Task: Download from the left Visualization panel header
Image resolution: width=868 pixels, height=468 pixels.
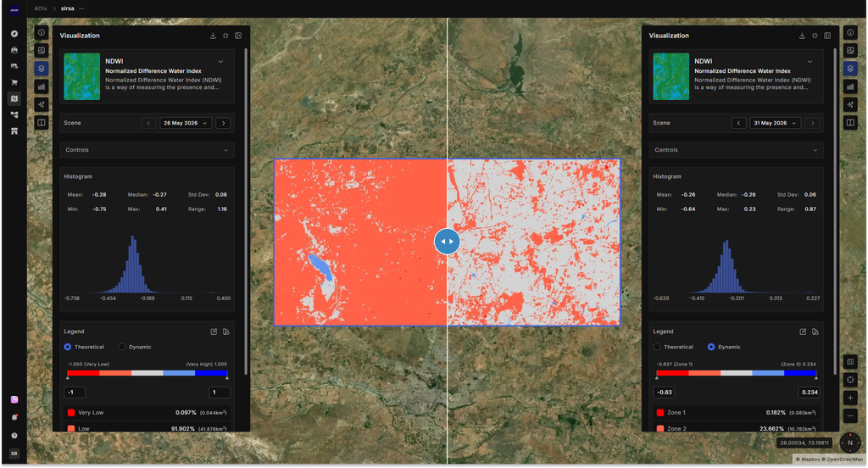Action: [x=213, y=36]
